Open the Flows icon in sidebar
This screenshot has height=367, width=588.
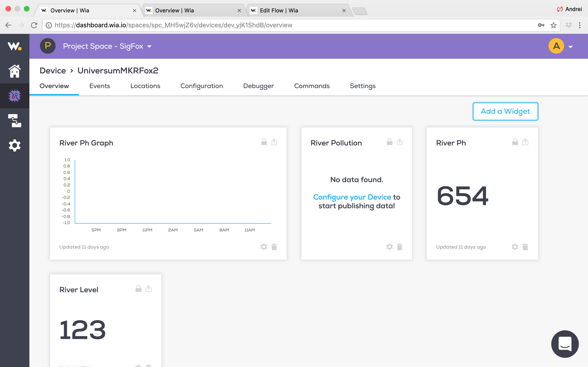point(14,121)
